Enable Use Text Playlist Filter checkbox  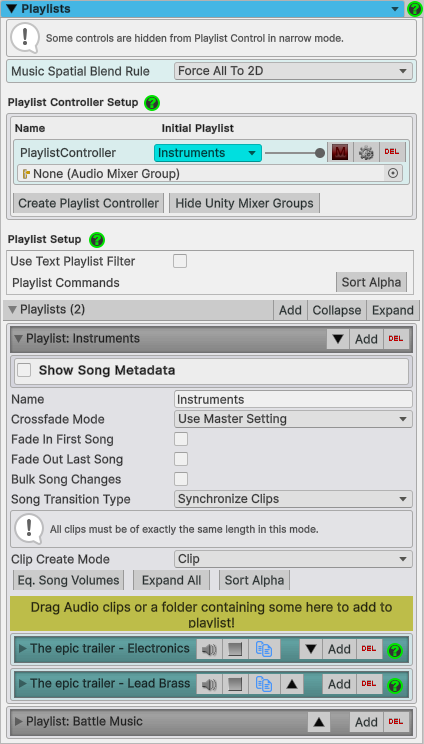coord(180,261)
